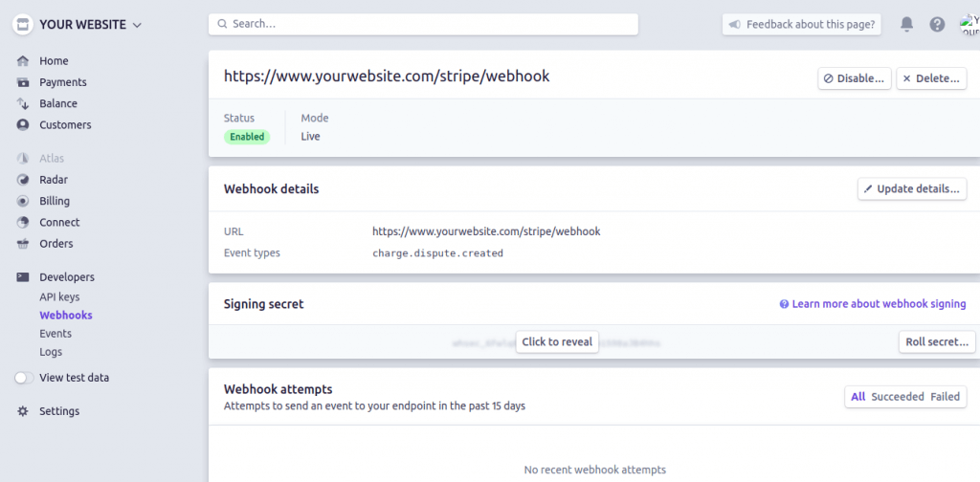Go to the Customers section
This screenshot has width=980, height=482.
(x=65, y=125)
